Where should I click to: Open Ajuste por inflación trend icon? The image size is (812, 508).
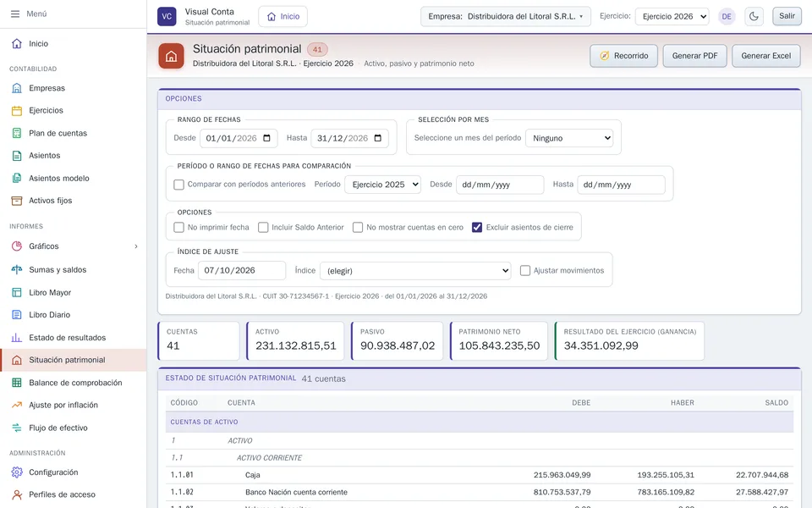click(x=17, y=405)
